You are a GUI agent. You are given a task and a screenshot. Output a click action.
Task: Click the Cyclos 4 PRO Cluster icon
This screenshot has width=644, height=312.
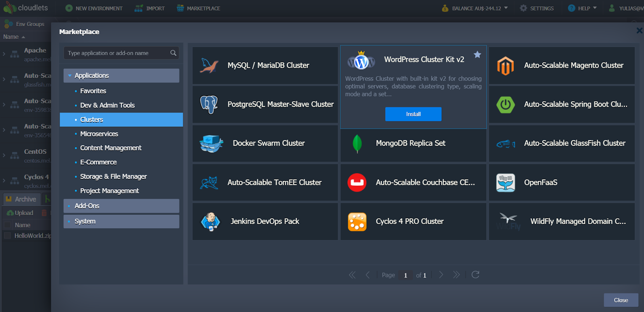(x=357, y=222)
